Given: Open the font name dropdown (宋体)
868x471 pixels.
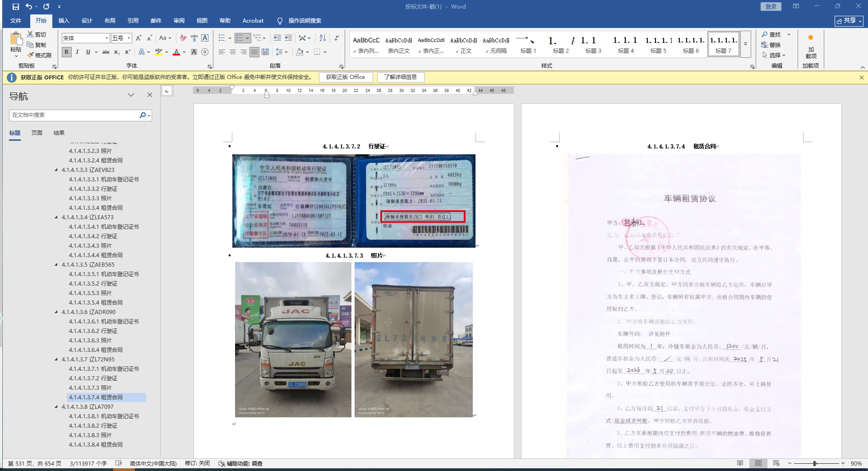Looking at the screenshot, I should pos(106,38).
